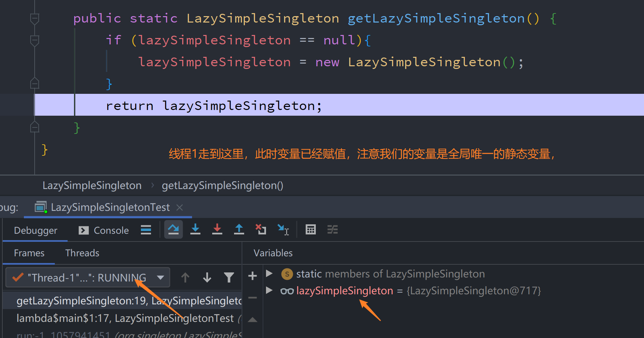The width and height of the screenshot is (644, 338).
Task: Switch to the Debugger tab
Action: (36, 230)
